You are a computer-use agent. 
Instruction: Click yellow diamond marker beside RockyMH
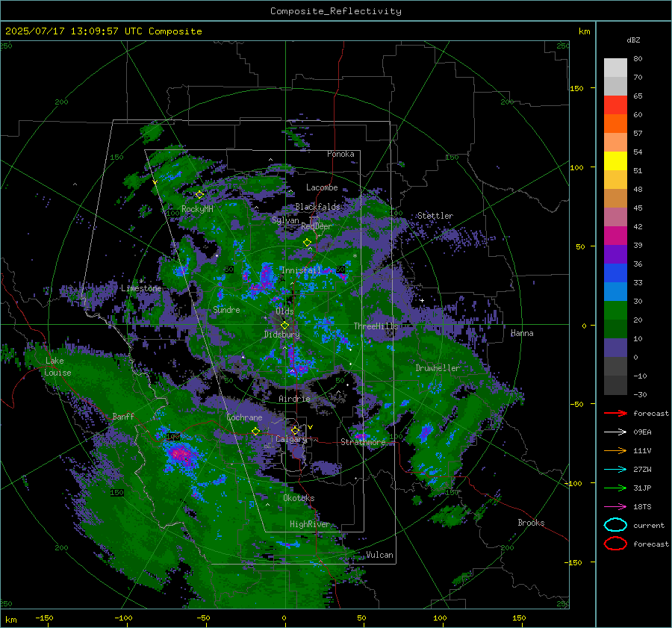pos(199,195)
